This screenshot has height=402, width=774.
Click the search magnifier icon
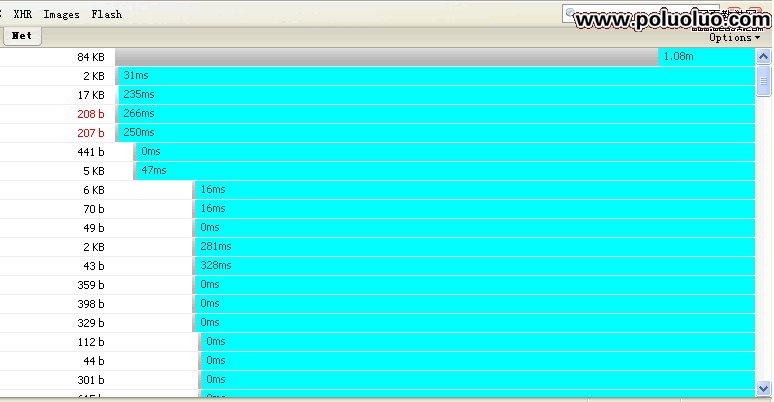571,14
